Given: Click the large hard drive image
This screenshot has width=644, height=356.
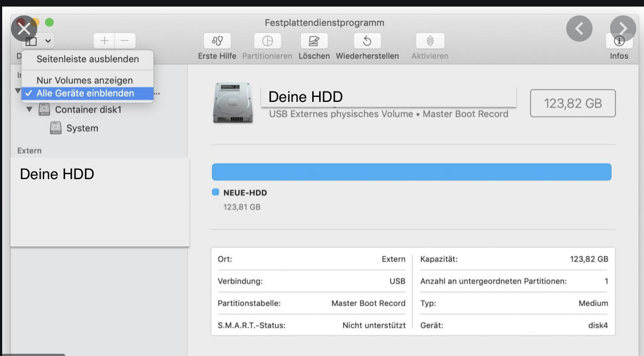Looking at the screenshot, I should pos(233,102).
